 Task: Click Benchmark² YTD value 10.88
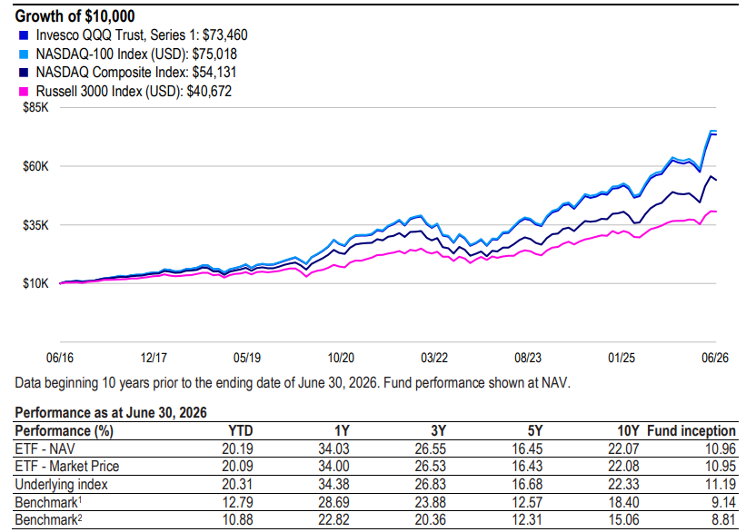(237, 520)
